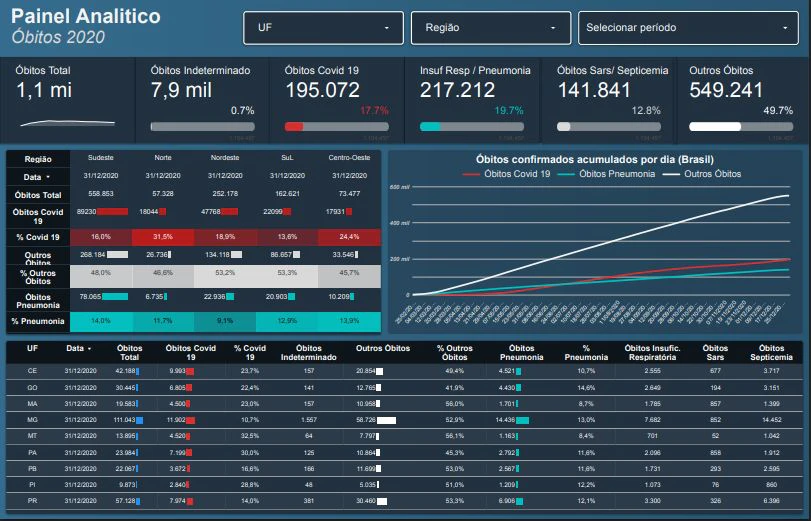Click the 17.7% percentage label
This screenshot has width=811, height=521.
[x=374, y=111]
